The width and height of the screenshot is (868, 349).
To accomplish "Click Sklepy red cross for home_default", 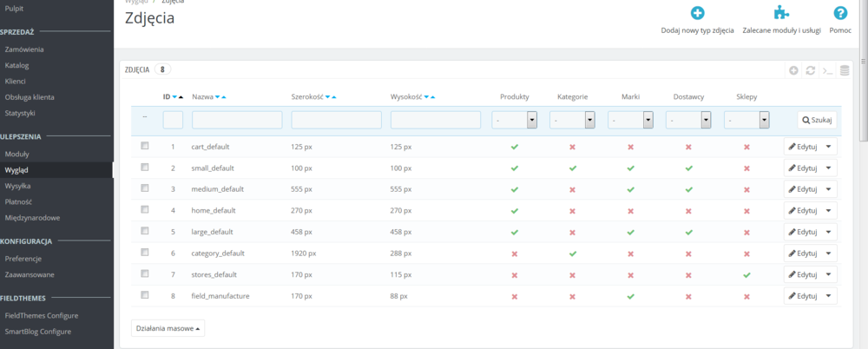I will pyautogui.click(x=746, y=211).
